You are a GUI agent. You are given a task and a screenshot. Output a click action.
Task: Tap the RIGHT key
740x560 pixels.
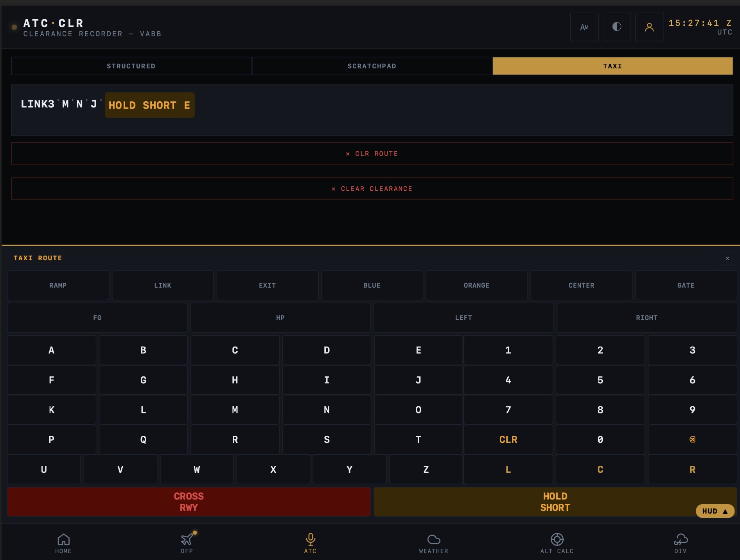[x=647, y=318]
